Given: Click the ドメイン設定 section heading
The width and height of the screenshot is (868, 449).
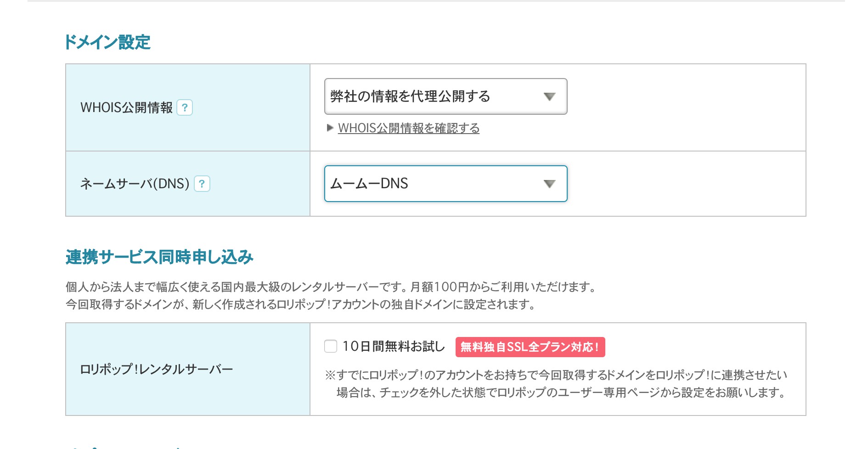Looking at the screenshot, I should 107,42.
